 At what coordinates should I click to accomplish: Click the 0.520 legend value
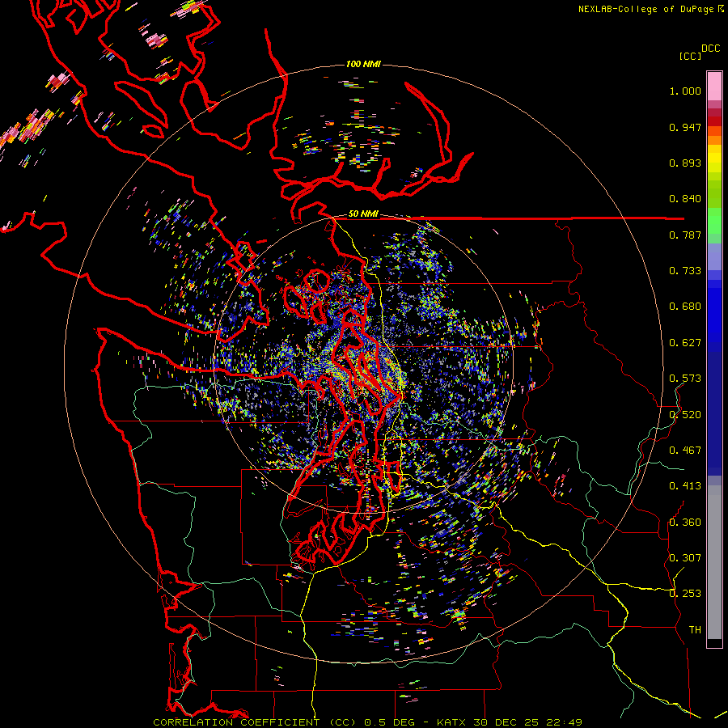point(685,415)
